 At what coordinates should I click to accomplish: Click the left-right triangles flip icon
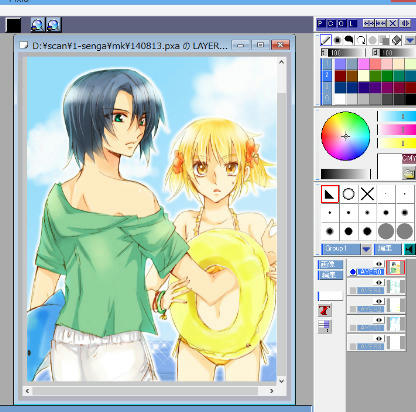405,23
